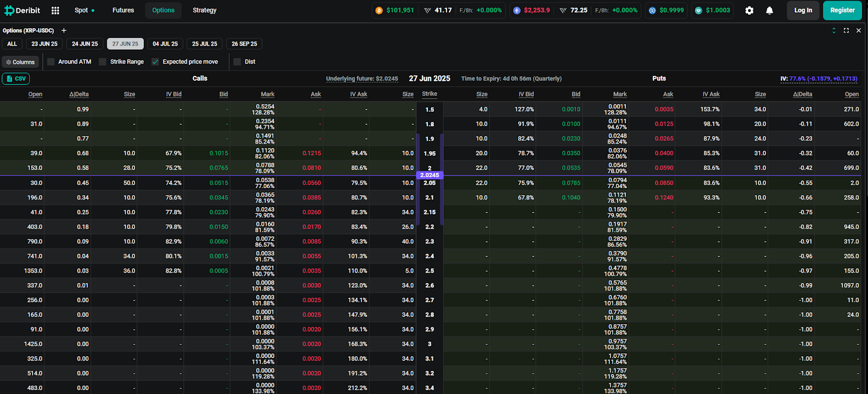
Task: Open the Spot dropdown menu
Action: [84, 10]
